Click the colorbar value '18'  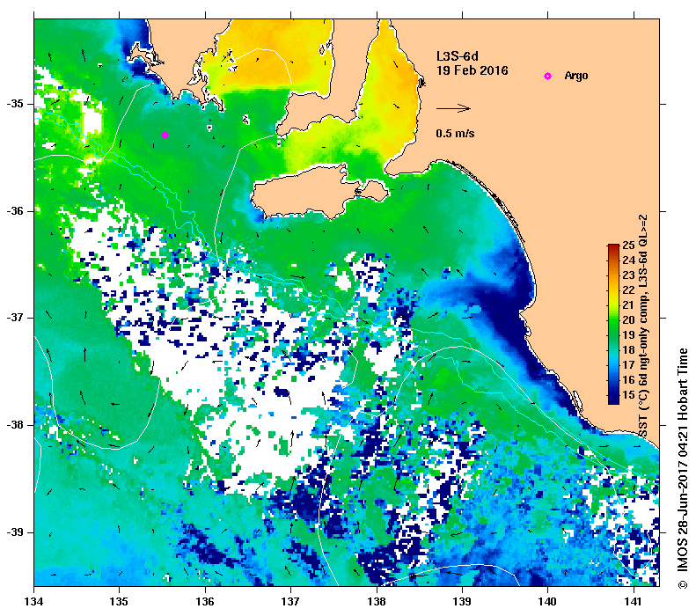point(628,349)
